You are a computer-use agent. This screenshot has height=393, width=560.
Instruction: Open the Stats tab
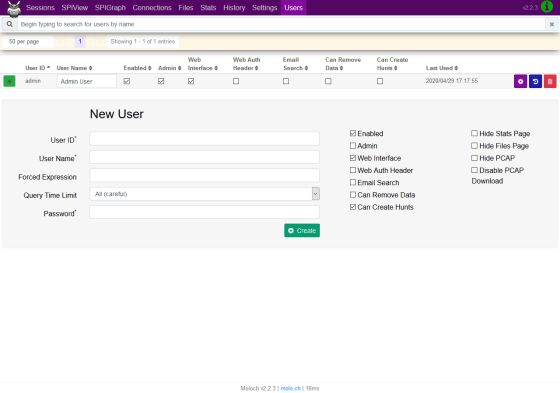(208, 8)
